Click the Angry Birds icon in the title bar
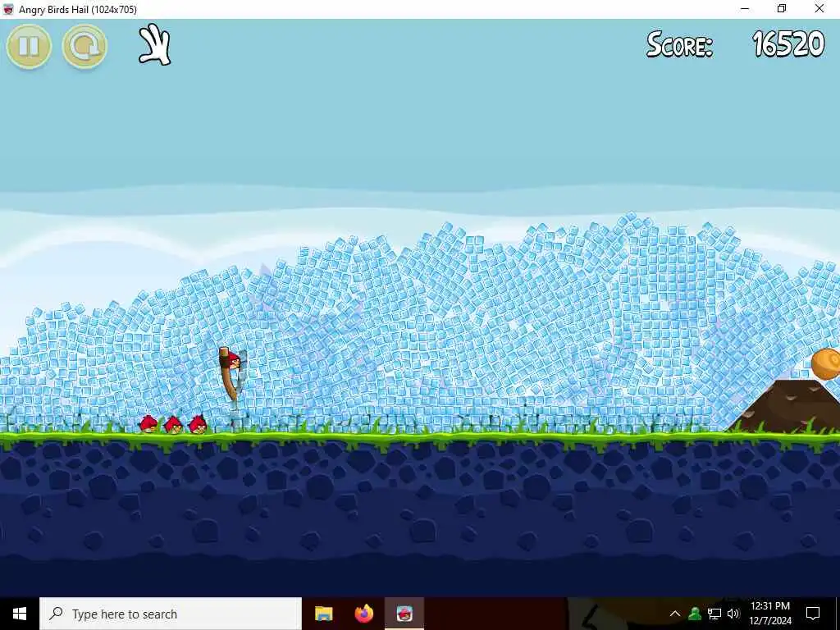 click(x=8, y=9)
